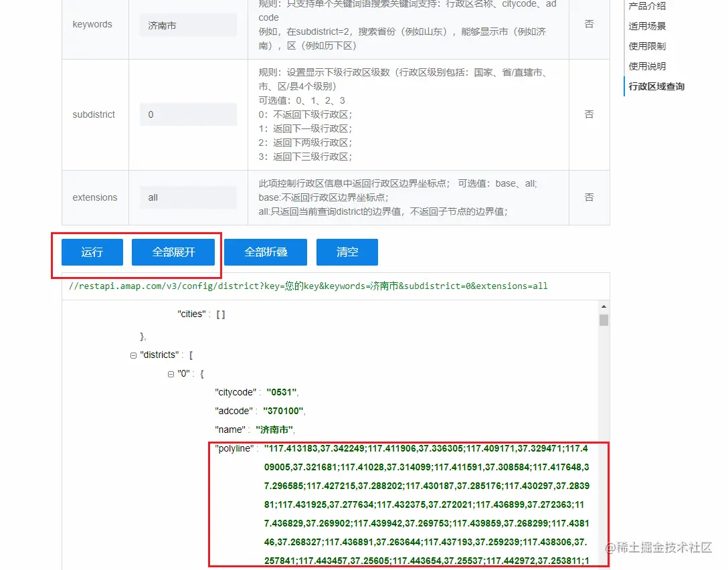Open 适用场景 in the side navigation
This screenshot has height=570, width=728.
(647, 26)
